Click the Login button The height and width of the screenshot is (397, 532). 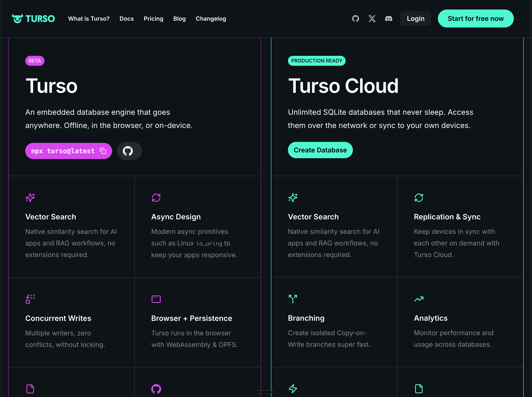click(x=415, y=18)
